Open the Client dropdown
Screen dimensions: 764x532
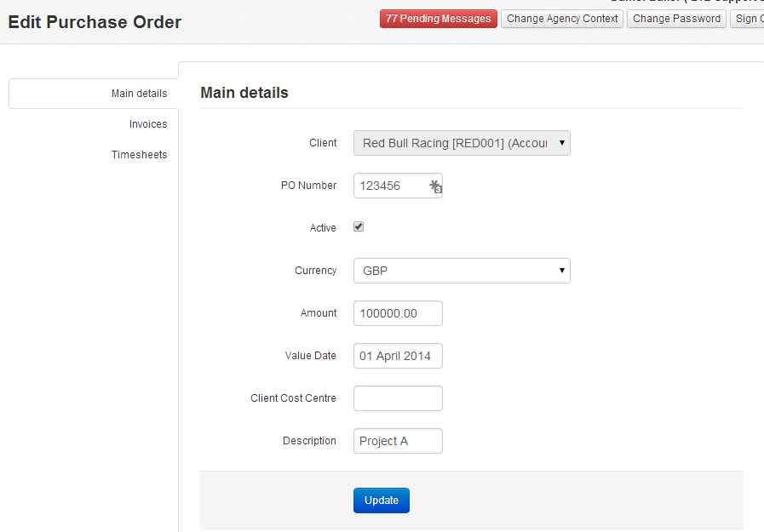[462, 143]
